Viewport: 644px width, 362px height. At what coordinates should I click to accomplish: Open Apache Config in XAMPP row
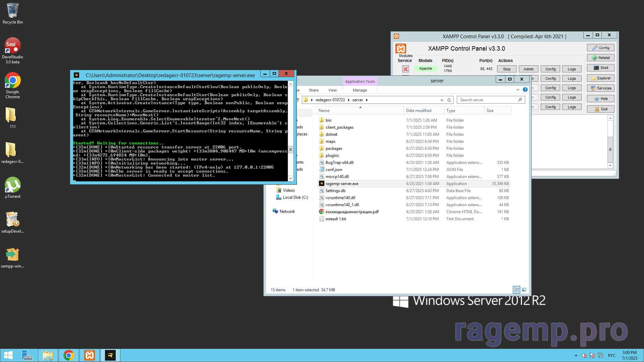pos(550,69)
